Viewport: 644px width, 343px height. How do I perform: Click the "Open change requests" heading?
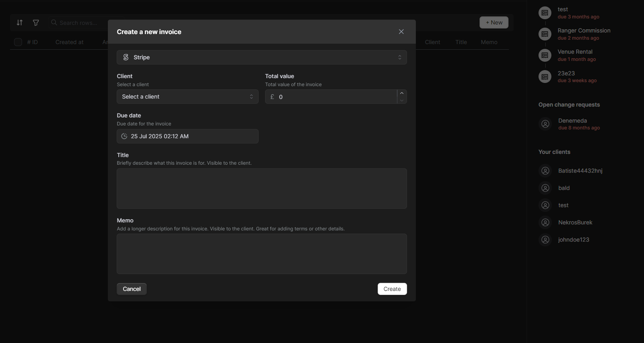(x=569, y=105)
